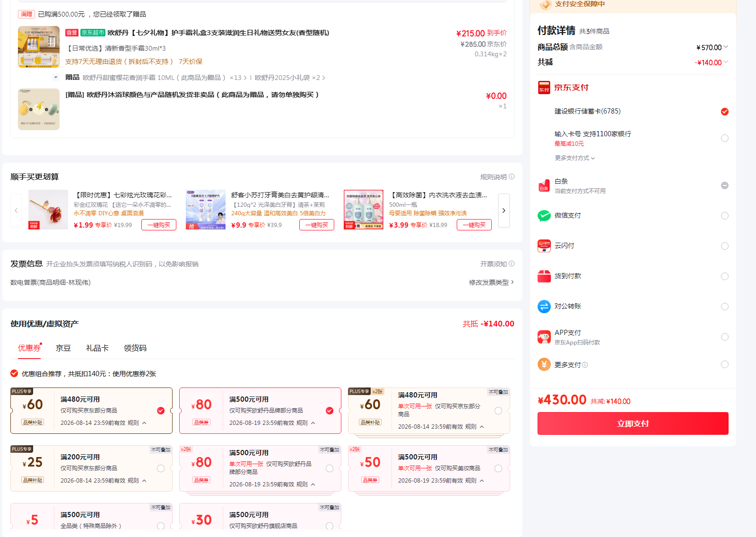Image resolution: width=756 pixels, height=537 pixels.
Task: Choose 云闪付 payment radio button
Action: pos(724,246)
